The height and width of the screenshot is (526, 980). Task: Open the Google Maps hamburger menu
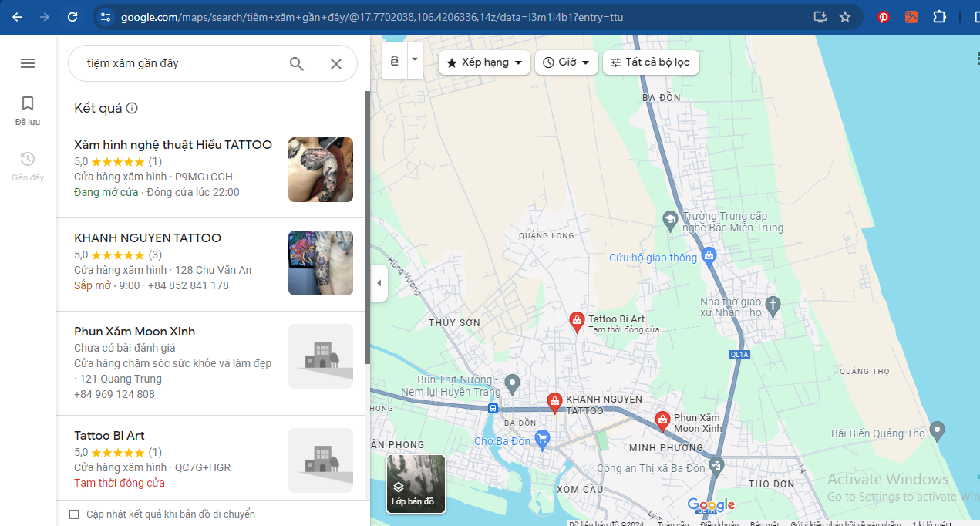coord(28,63)
